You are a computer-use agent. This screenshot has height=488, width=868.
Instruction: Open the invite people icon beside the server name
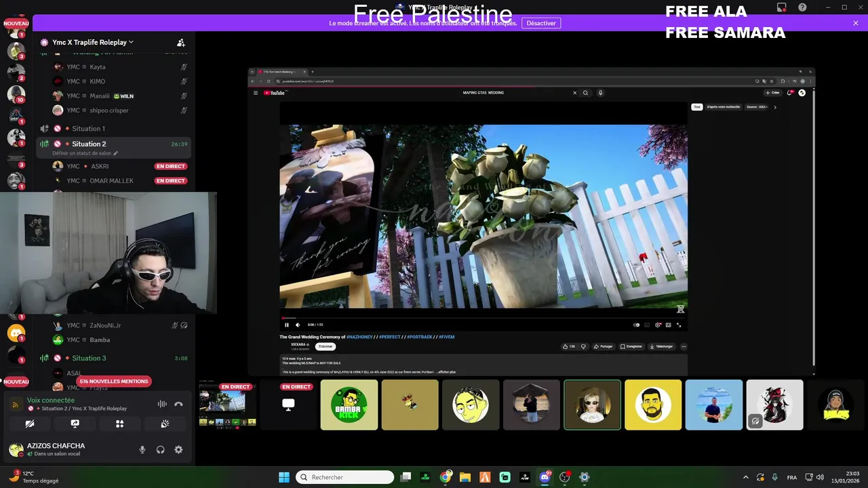pos(181,43)
